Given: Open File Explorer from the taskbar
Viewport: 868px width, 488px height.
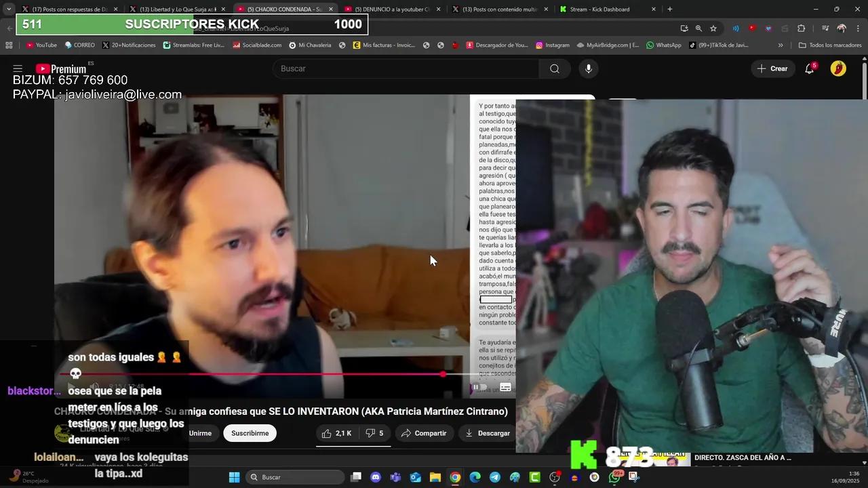Looking at the screenshot, I should [x=435, y=477].
